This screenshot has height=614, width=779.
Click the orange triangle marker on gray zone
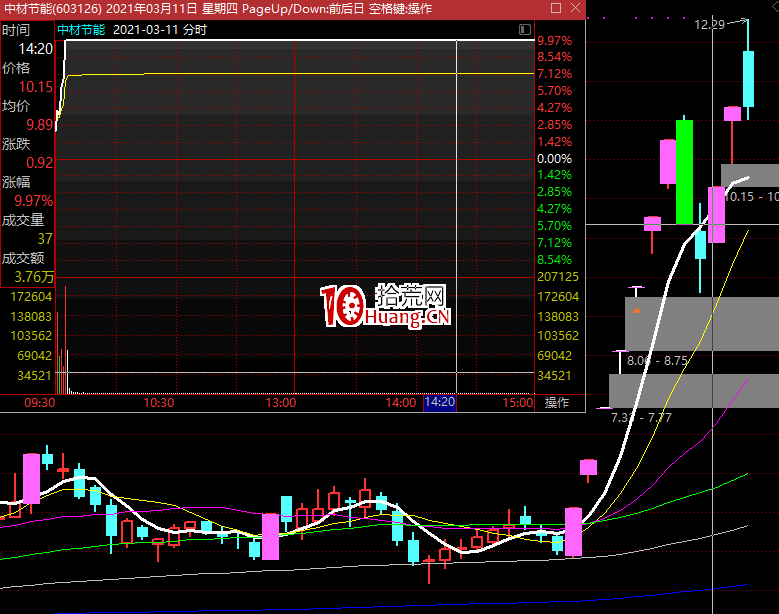636,310
